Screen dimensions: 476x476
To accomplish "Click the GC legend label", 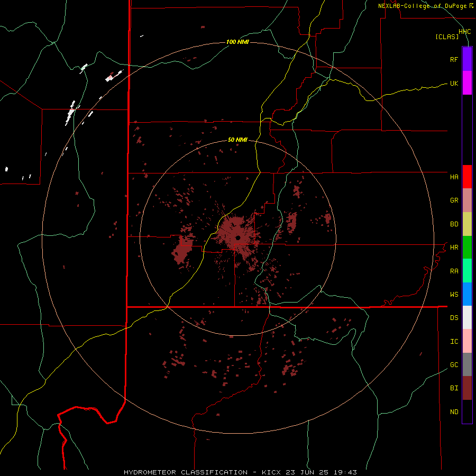I will point(454,365).
